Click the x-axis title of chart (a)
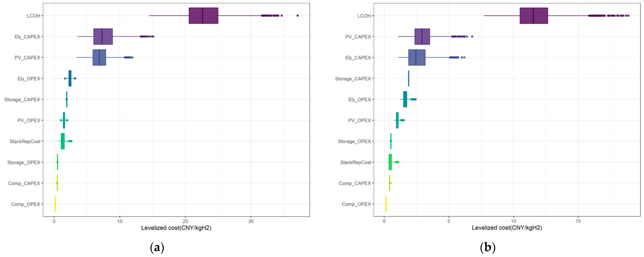This screenshot has width=644, height=257. (176, 228)
